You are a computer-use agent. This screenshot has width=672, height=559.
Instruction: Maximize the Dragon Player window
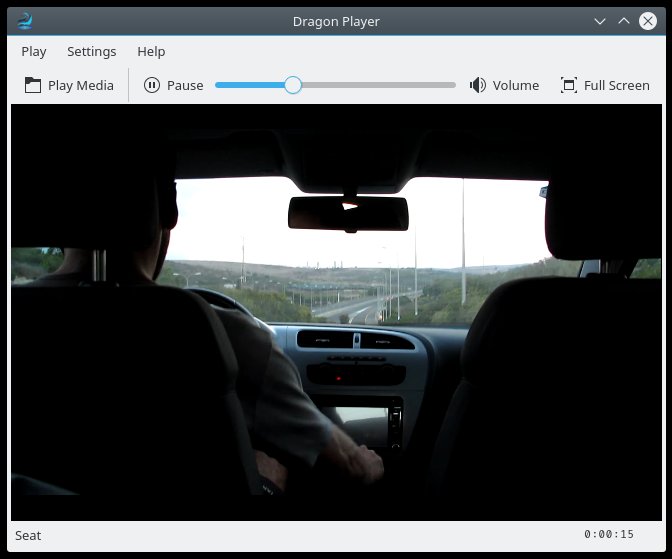tap(624, 20)
